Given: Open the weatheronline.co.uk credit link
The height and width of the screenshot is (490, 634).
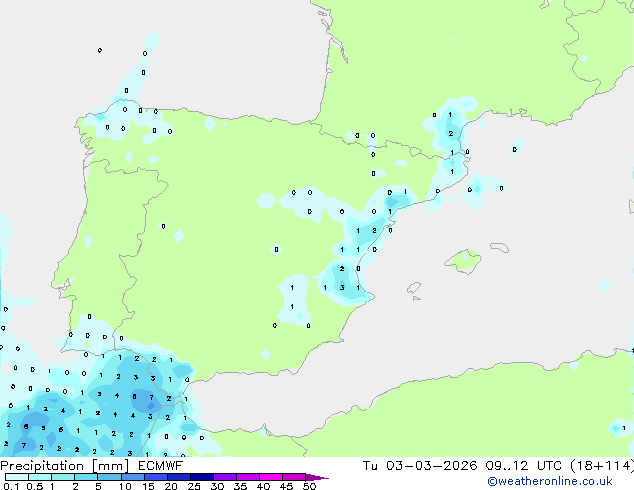Looking at the screenshot, I should point(550,481).
